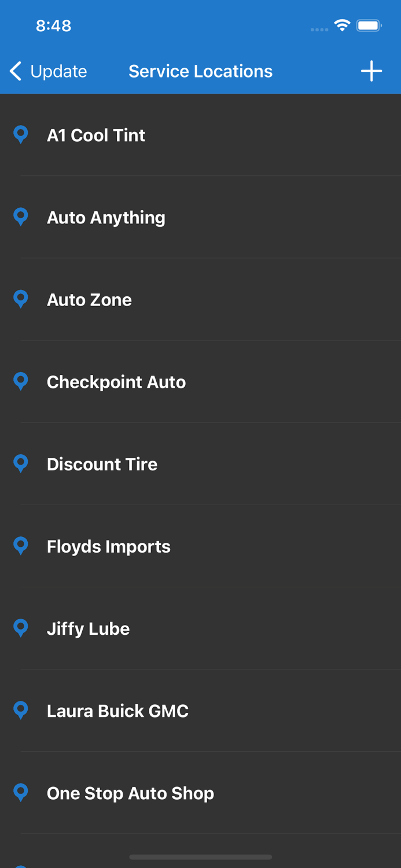Image resolution: width=401 pixels, height=868 pixels.
Task: Click the location pin icon beside Auto Zone
Action: click(21, 299)
